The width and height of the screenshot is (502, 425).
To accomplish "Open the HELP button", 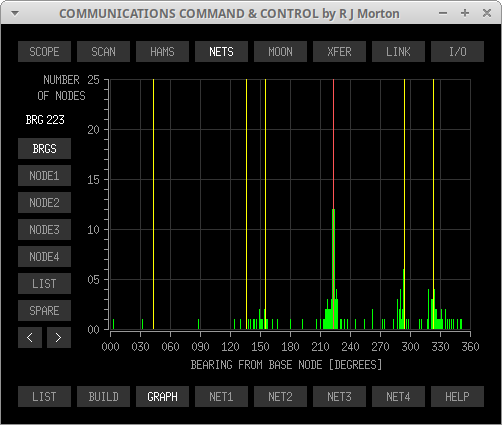I will point(457,397).
